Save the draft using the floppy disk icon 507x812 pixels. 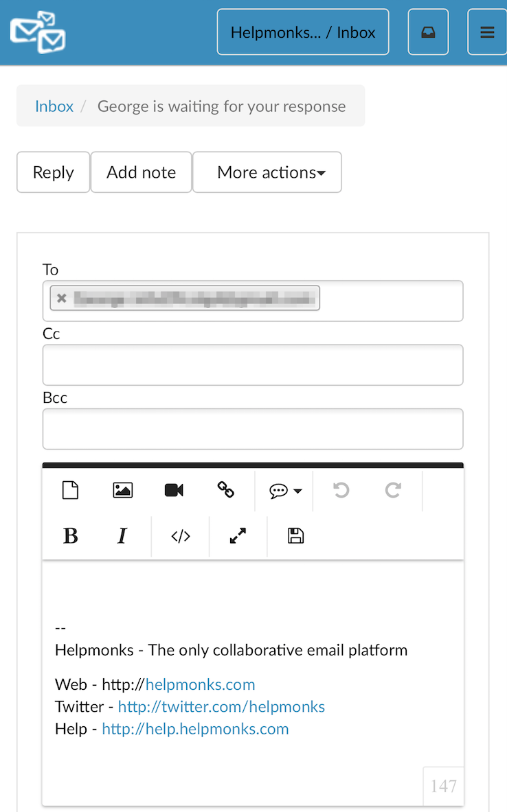point(295,536)
